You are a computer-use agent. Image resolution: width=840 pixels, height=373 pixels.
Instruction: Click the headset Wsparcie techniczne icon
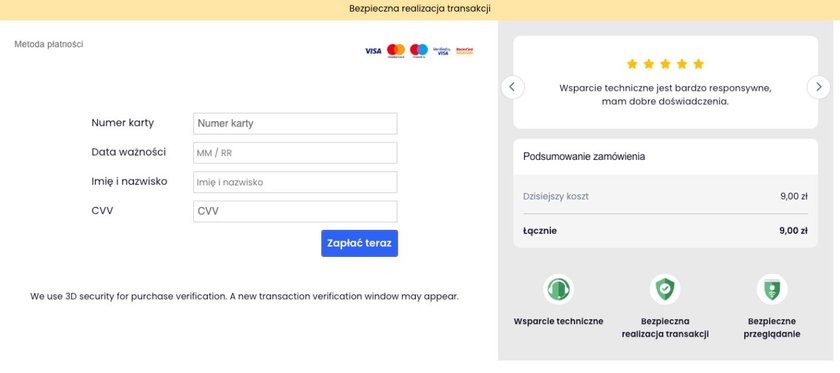[x=558, y=289]
